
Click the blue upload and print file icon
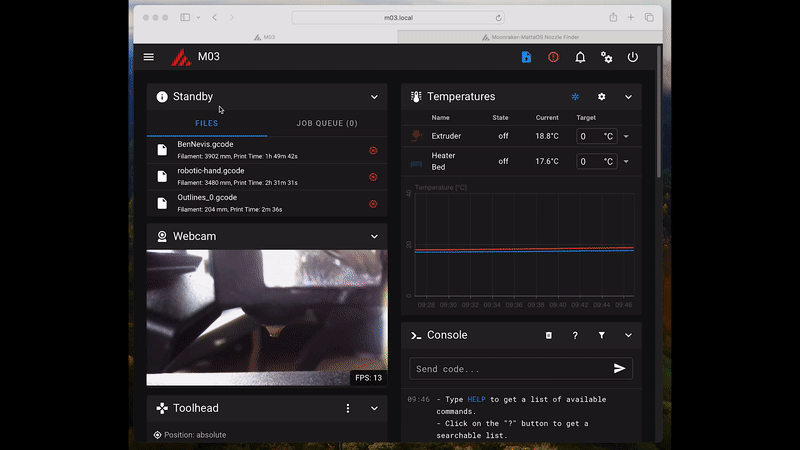pos(527,57)
